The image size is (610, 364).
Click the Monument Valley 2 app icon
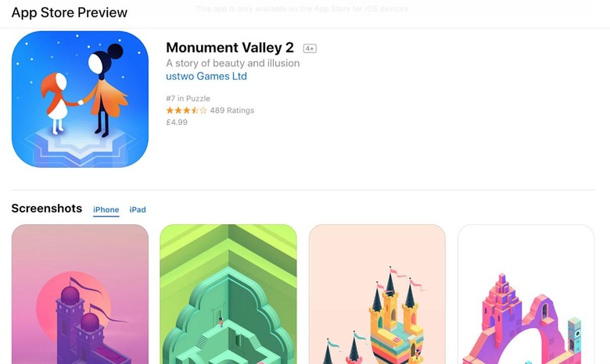[x=80, y=99]
